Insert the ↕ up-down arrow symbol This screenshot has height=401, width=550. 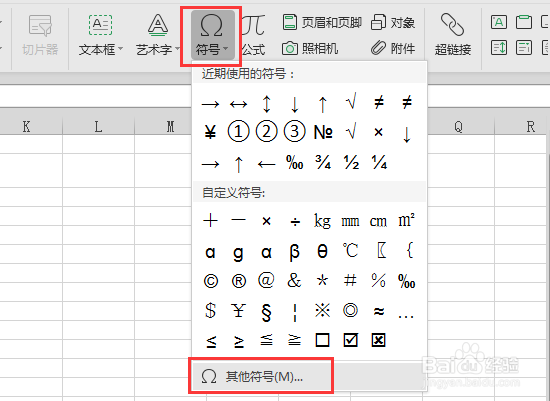pyautogui.click(x=267, y=104)
